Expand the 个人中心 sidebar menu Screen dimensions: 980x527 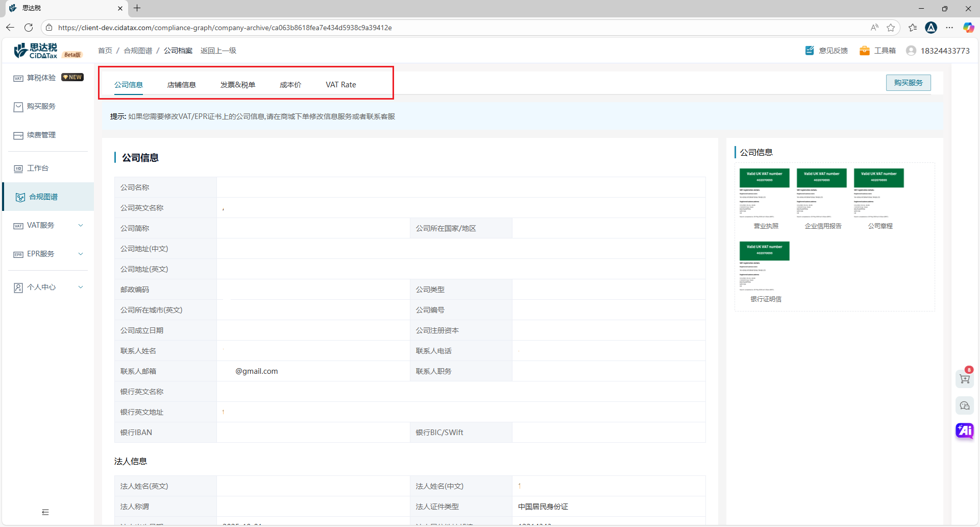click(x=48, y=287)
